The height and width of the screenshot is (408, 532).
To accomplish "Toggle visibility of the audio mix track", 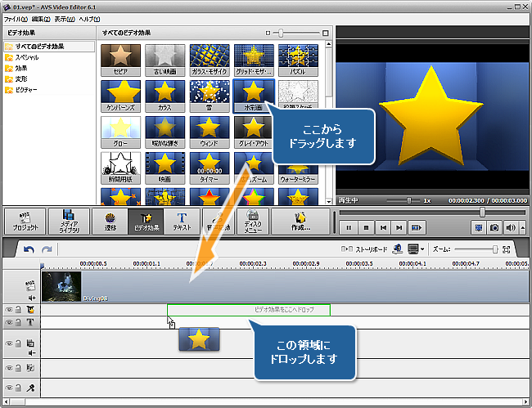I will pyautogui.click(x=9, y=368).
